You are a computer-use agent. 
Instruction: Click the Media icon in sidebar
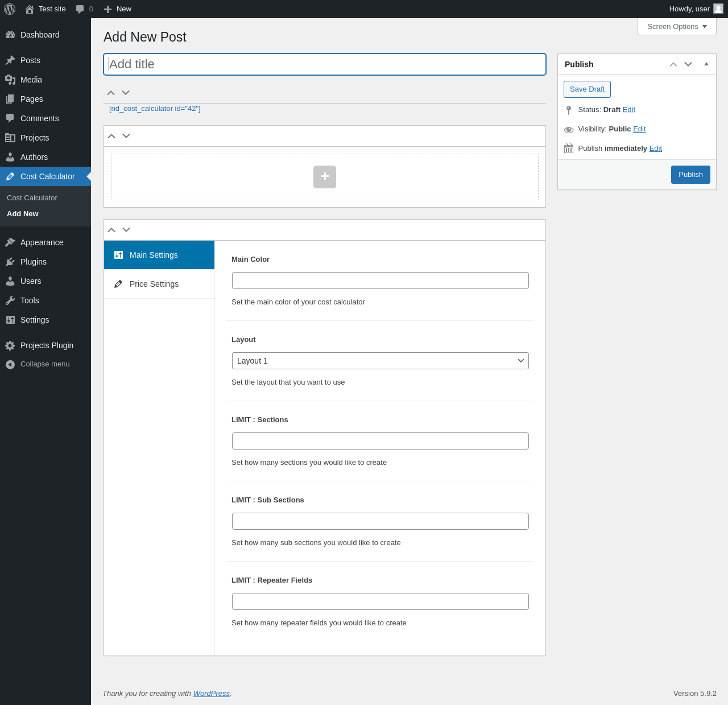pyautogui.click(x=10, y=80)
